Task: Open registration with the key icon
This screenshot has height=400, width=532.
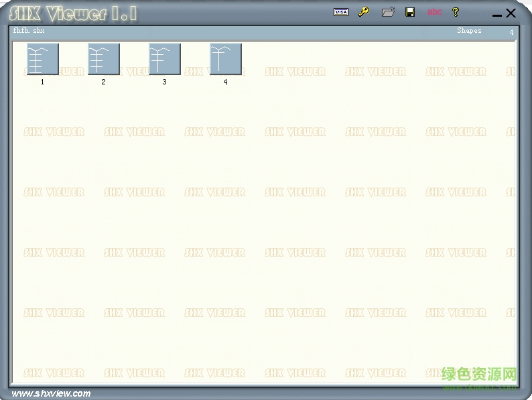Action: coord(364,12)
